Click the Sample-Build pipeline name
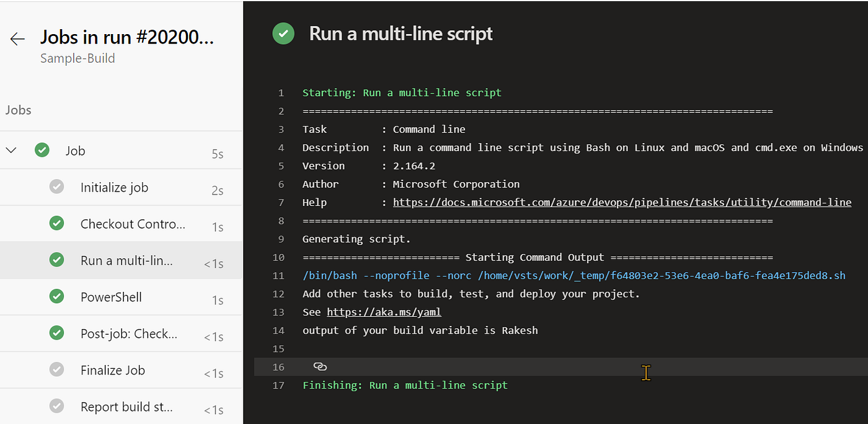Viewport: 868px width, 424px height. [77, 58]
